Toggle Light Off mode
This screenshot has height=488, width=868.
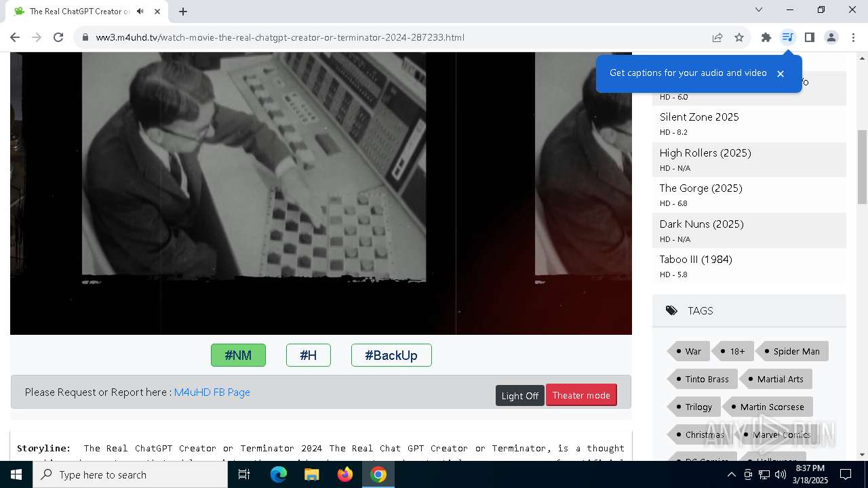(520, 396)
